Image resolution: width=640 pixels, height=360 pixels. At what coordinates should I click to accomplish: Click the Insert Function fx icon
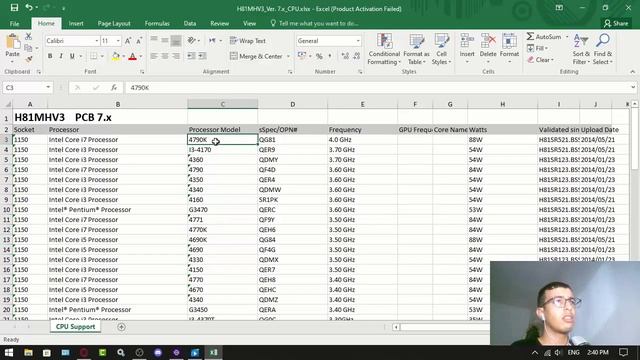pyautogui.click(x=114, y=87)
